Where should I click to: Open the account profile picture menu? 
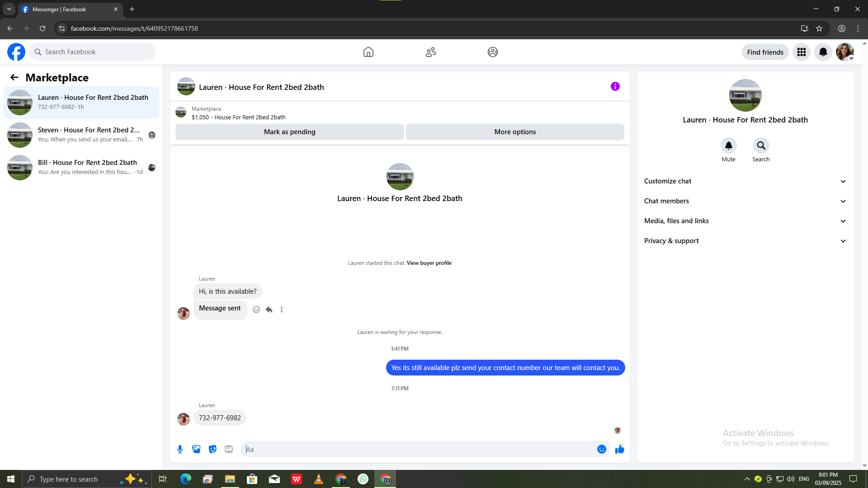[x=845, y=52]
